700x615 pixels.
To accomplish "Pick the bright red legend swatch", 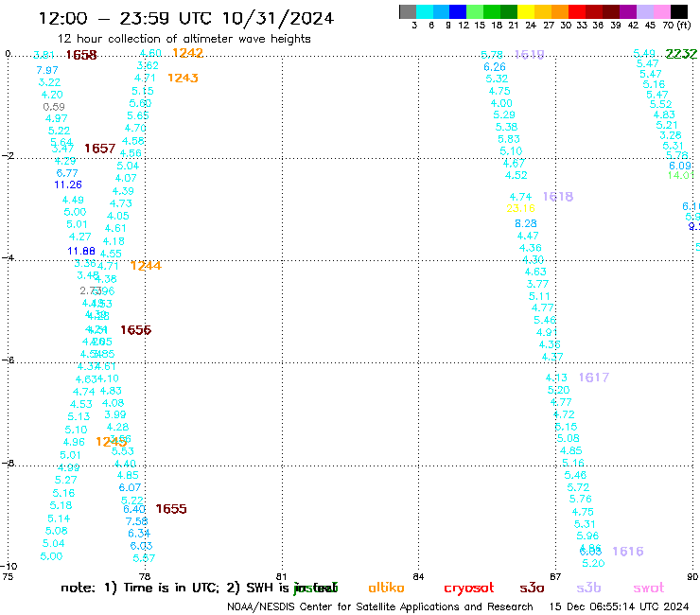I will coord(576,12).
